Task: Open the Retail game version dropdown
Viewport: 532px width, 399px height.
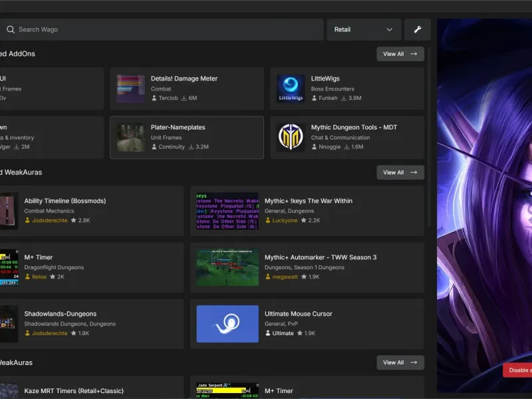Action: point(364,29)
